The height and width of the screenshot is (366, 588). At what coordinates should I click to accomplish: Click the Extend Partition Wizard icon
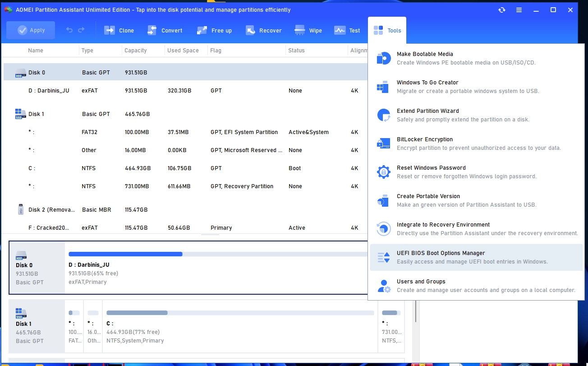pyautogui.click(x=383, y=115)
